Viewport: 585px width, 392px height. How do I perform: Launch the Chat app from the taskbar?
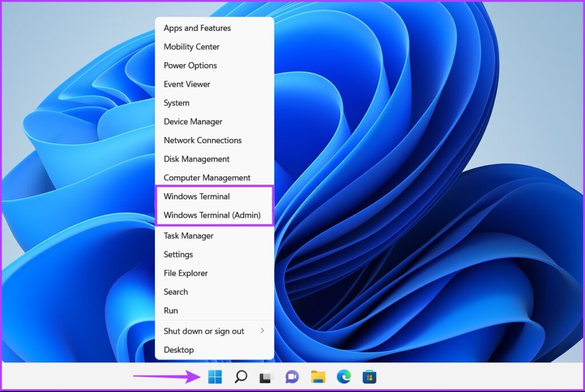point(291,377)
